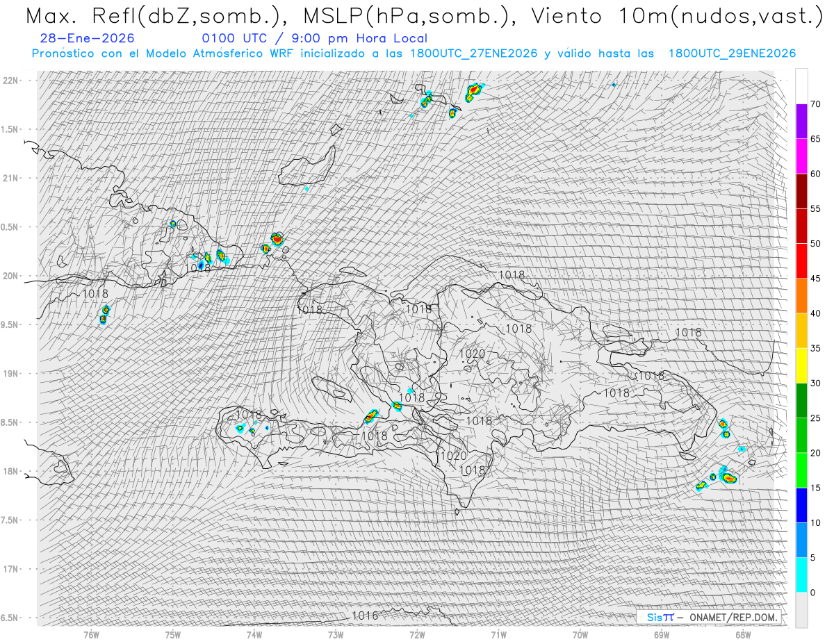Select the 50-55 dBZ red colorbar band
The height and width of the screenshot is (644, 834).
tap(801, 226)
